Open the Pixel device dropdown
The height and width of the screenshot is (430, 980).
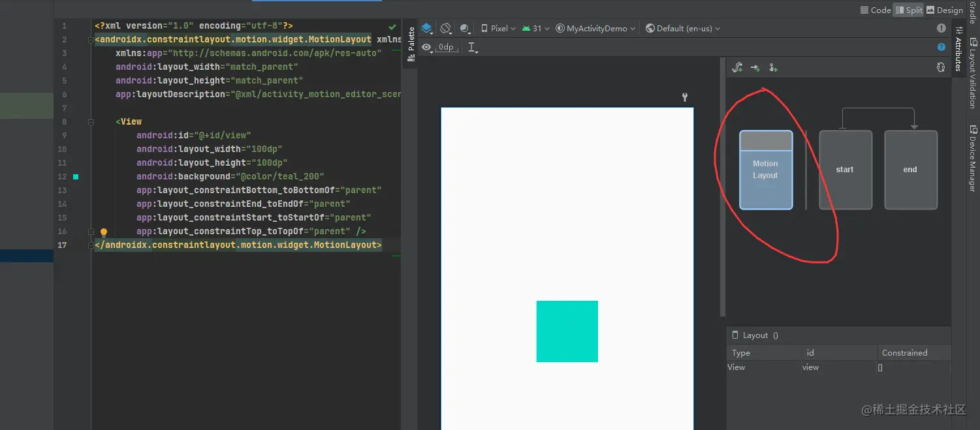(498, 29)
